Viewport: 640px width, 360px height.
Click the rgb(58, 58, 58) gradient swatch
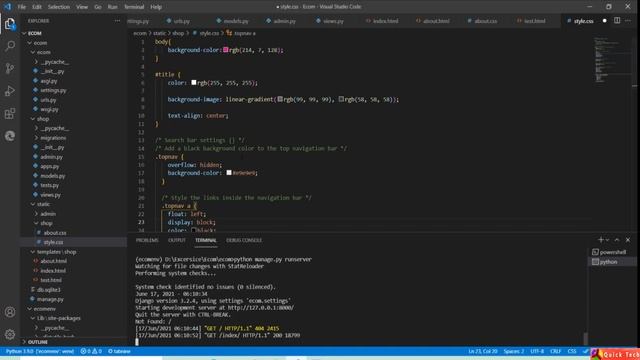(341, 99)
